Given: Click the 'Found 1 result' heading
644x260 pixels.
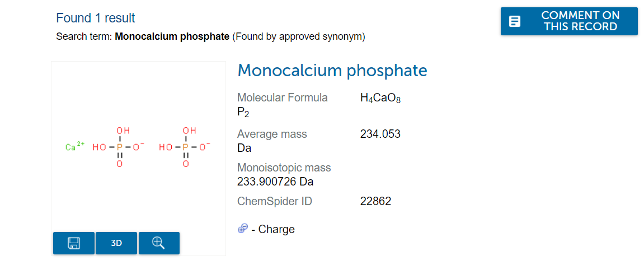Looking at the screenshot, I should pos(96,18).
